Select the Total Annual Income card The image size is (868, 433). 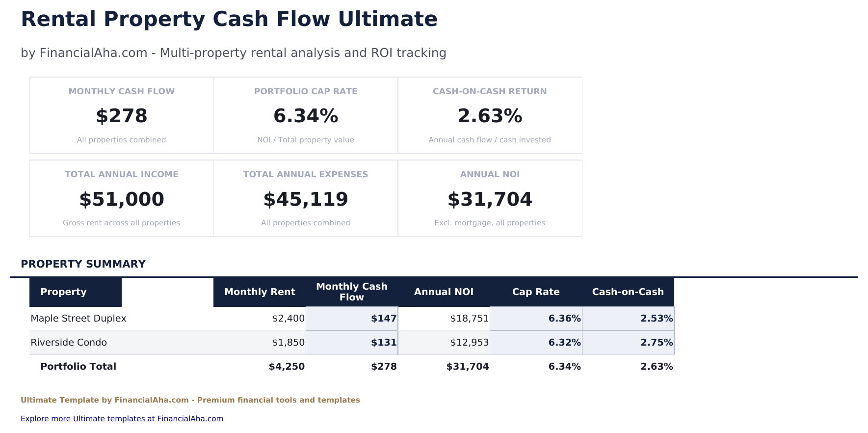click(x=122, y=198)
